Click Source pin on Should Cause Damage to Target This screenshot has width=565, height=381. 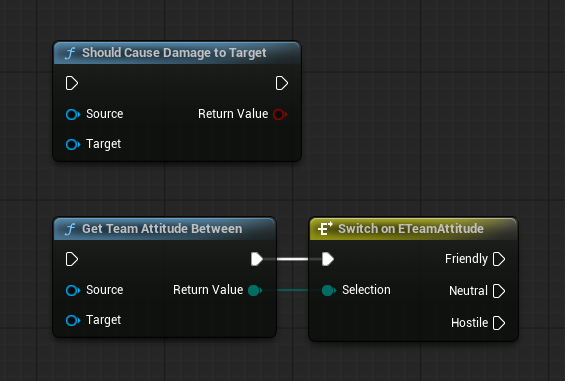pos(73,115)
